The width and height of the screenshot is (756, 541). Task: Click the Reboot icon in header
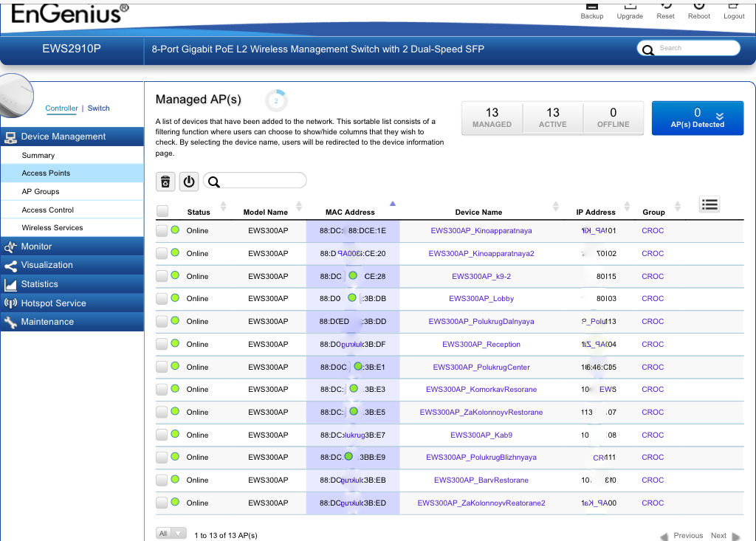698,6
